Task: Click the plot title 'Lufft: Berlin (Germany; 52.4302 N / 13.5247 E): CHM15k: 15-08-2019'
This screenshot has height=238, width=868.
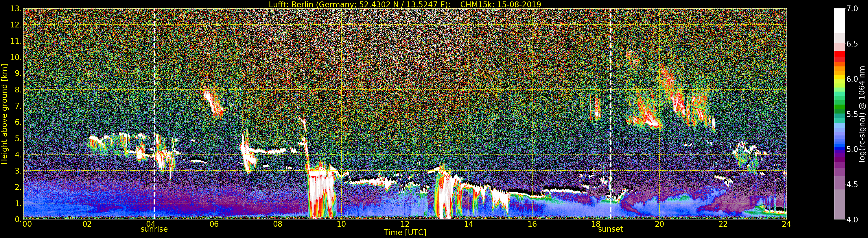Action: [405, 4]
